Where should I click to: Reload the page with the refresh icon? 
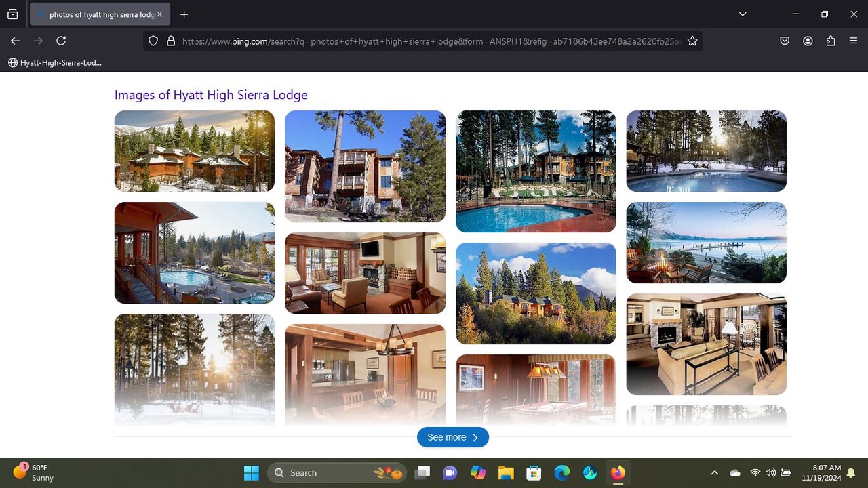[x=61, y=41]
